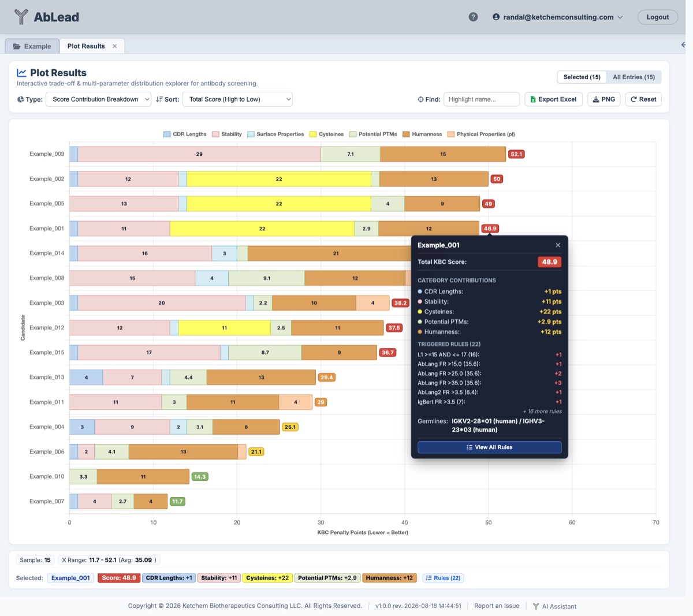Export the data to Excel
693x616 pixels.
[553, 99]
